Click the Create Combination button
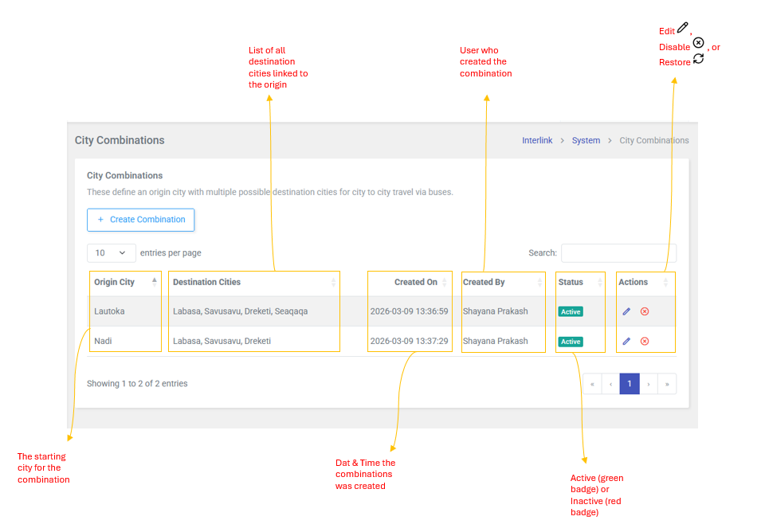765x532 pixels. [141, 220]
